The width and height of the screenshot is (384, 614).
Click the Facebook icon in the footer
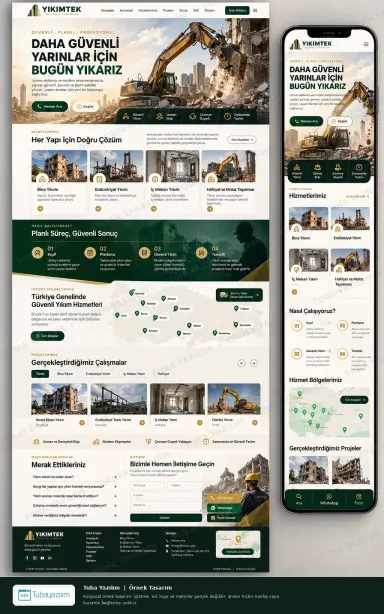coord(27,558)
